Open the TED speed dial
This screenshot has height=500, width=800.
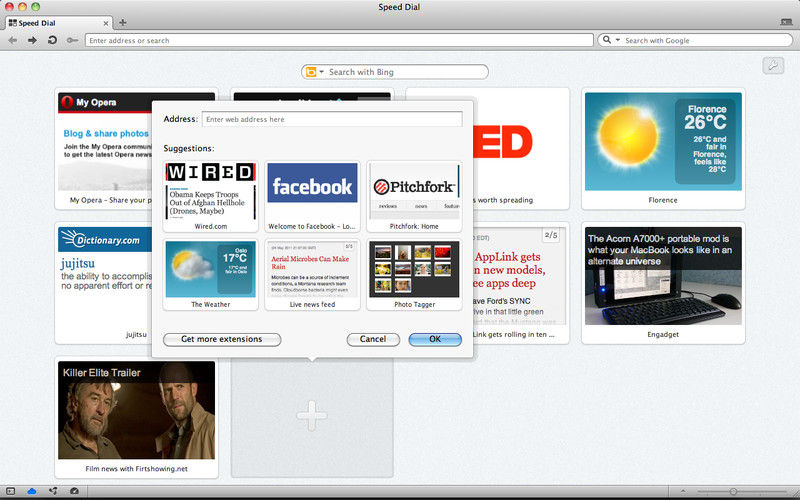point(520,148)
